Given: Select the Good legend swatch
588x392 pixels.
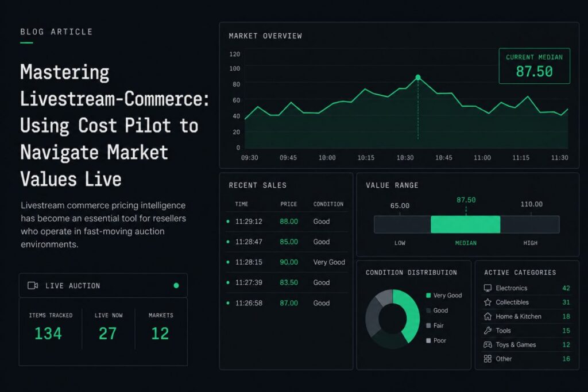Looking at the screenshot, I should point(428,311).
